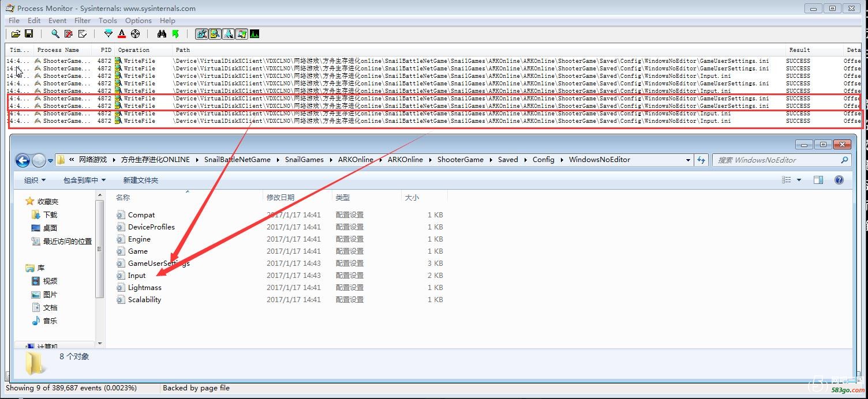Open the Filter funnel tool
The height and width of the screenshot is (399, 868).
click(x=108, y=34)
